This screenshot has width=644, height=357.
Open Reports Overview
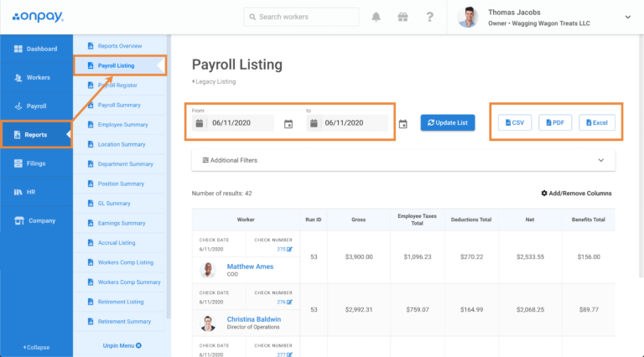[119, 46]
